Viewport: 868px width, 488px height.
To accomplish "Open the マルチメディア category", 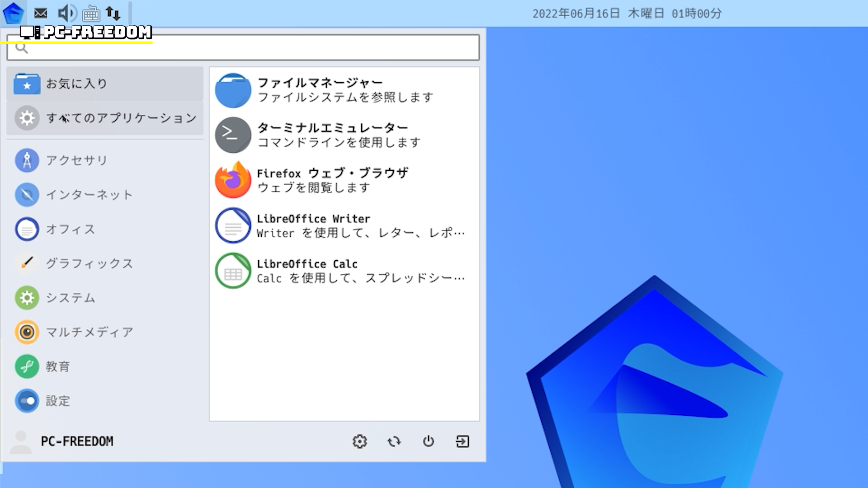I will coord(90,332).
